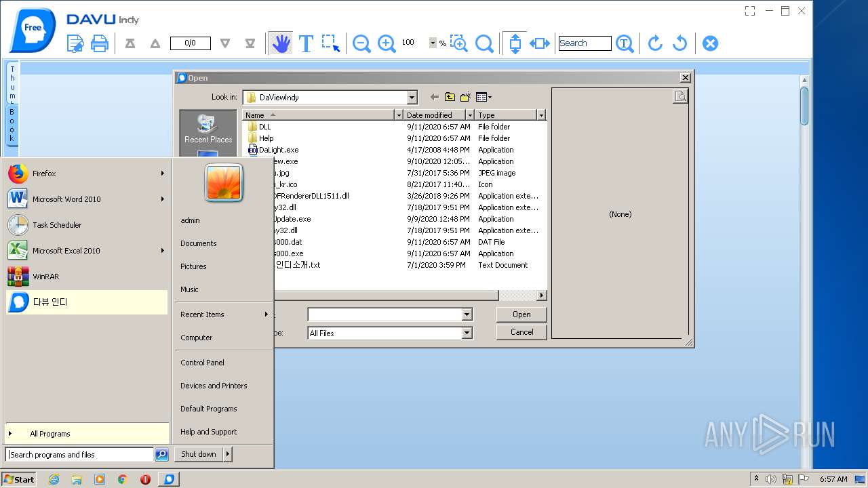Viewport: 868px width, 488px height.
Task: Go to last page arrow in toolbar
Action: [x=250, y=43]
